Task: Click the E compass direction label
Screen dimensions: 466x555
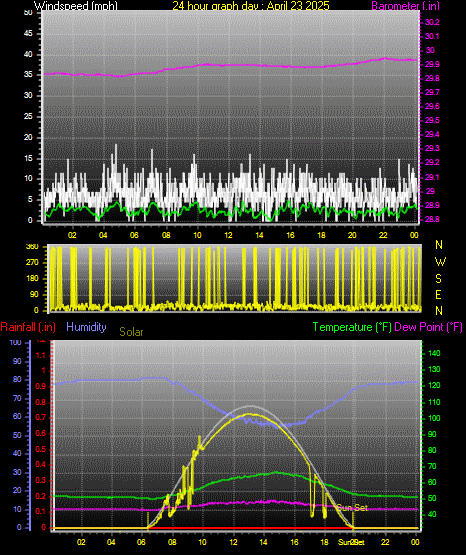Action: (438, 295)
